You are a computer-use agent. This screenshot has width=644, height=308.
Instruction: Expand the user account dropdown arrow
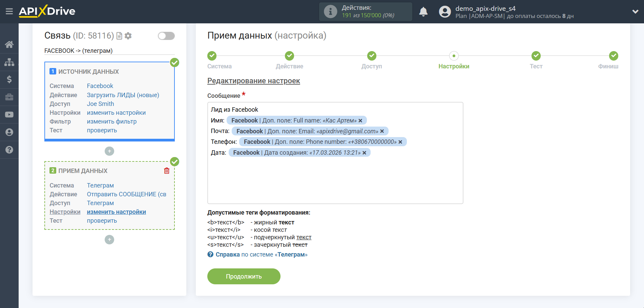pyautogui.click(x=635, y=12)
